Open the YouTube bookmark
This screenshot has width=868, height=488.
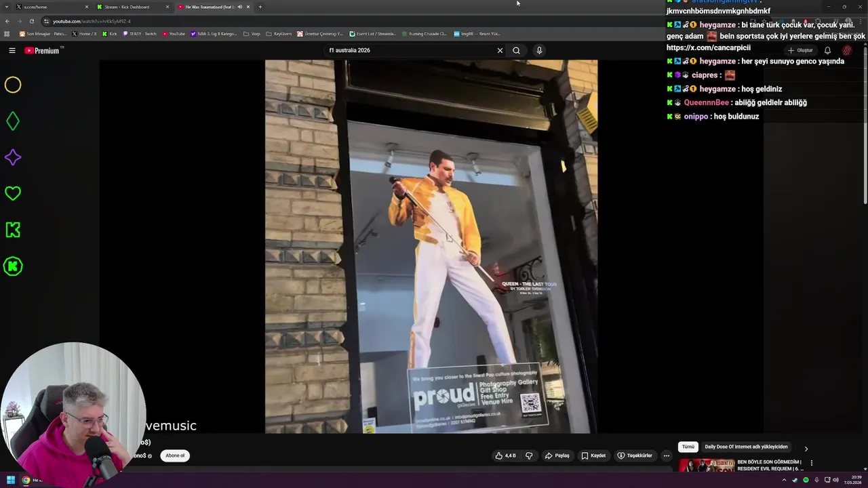pos(174,33)
